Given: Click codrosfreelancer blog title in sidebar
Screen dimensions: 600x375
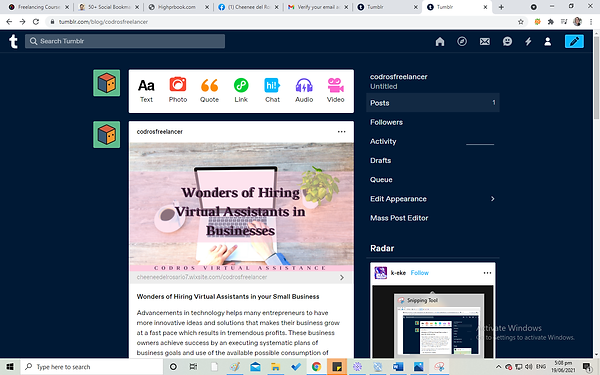Looking at the screenshot, I should pos(398,77).
